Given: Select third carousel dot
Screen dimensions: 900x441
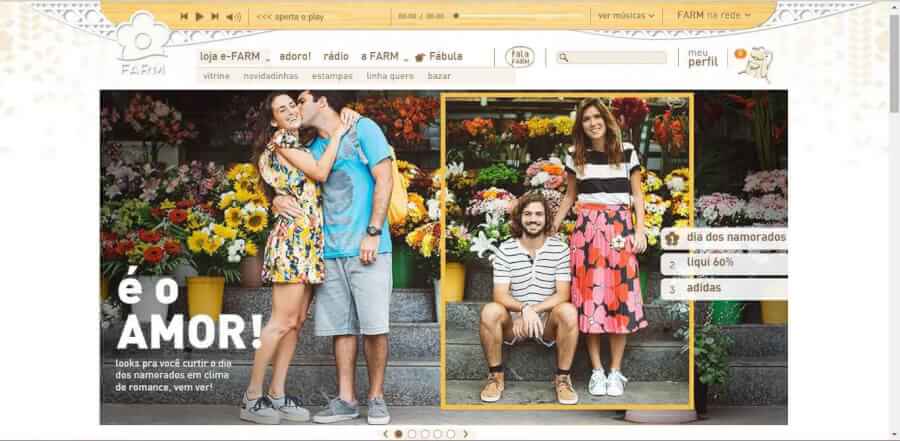Looking at the screenshot, I should tap(425, 434).
